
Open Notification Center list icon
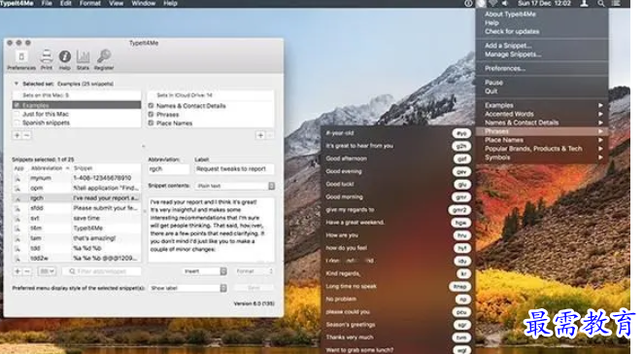click(x=616, y=3)
